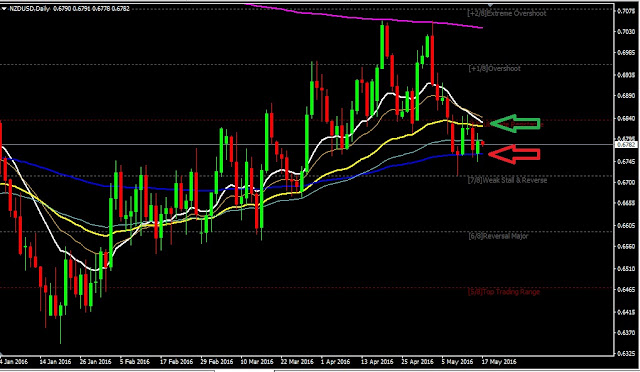Click the 5 Feb 2016 date label
The height and width of the screenshot is (372, 640).
click(x=135, y=362)
